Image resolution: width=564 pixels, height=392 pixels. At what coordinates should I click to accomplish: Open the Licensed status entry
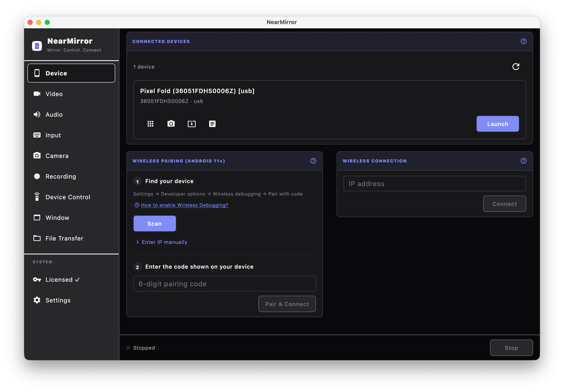tap(71, 280)
